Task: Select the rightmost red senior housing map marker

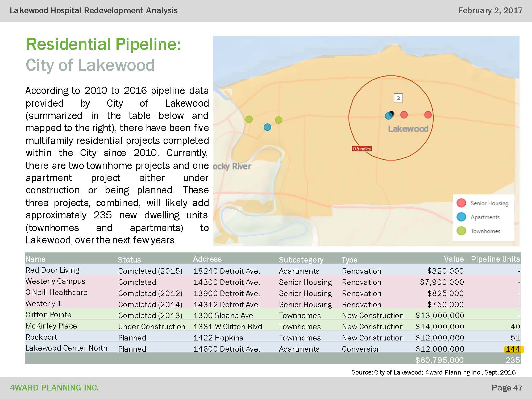Action: pos(428,115)
